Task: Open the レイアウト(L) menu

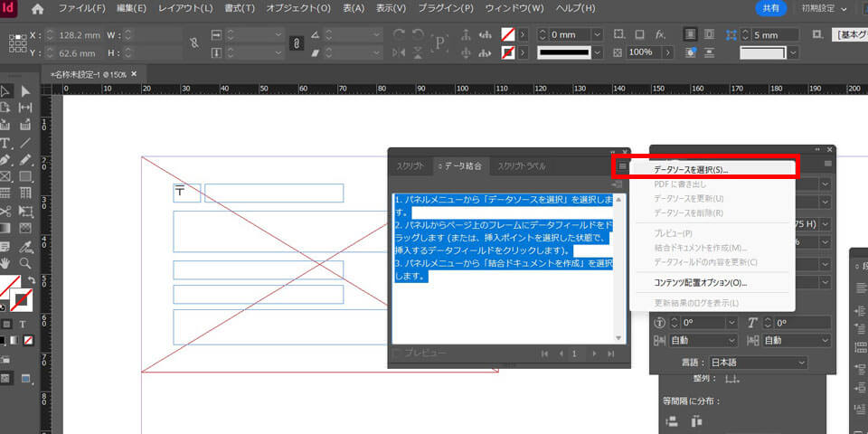Action: [185, 8]
